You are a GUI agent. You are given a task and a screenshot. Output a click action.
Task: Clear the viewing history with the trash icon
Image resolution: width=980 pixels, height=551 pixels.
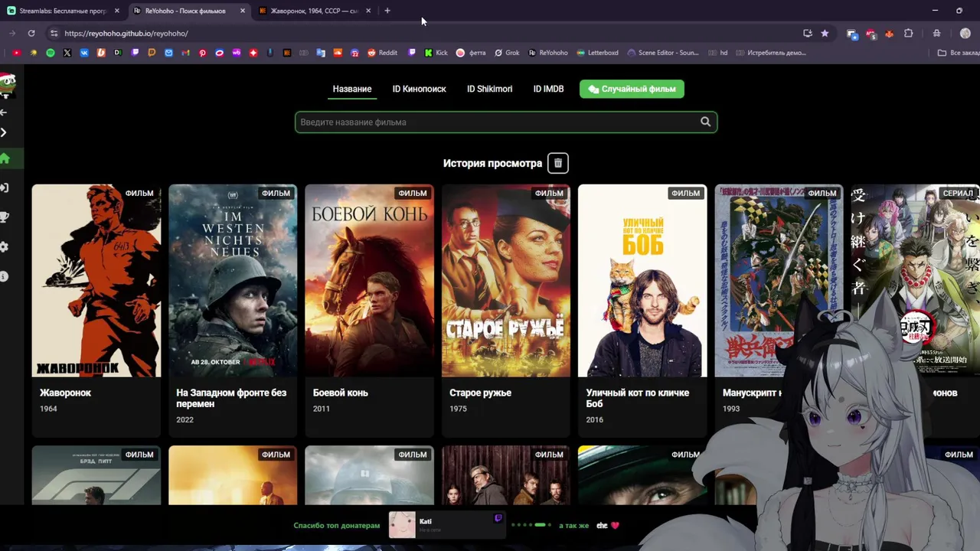pyautogui.click(x=557, y=163)
